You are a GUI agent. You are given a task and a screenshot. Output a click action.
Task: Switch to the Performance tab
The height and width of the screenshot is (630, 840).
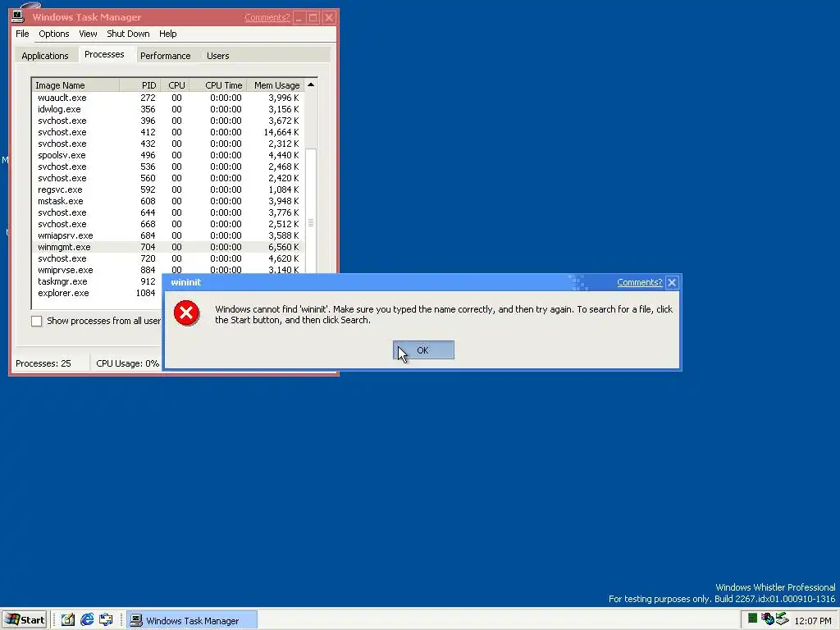(165, 56)
